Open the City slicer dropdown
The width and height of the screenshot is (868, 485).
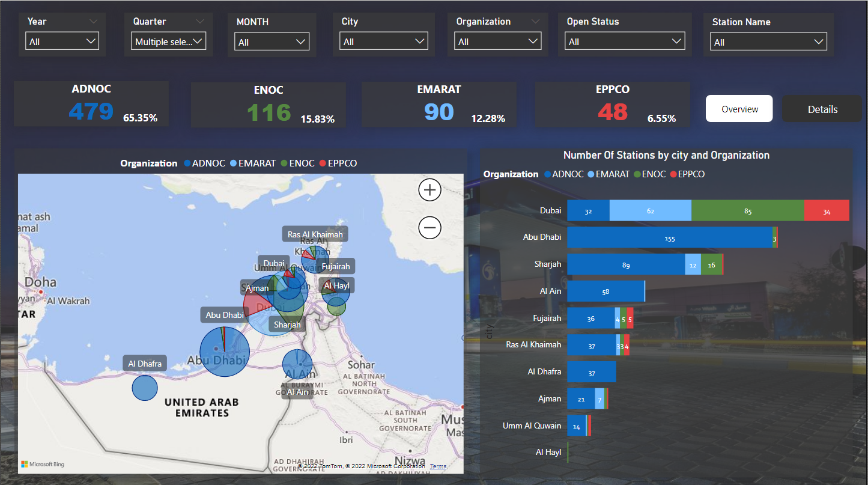click(x=384, y=41)
